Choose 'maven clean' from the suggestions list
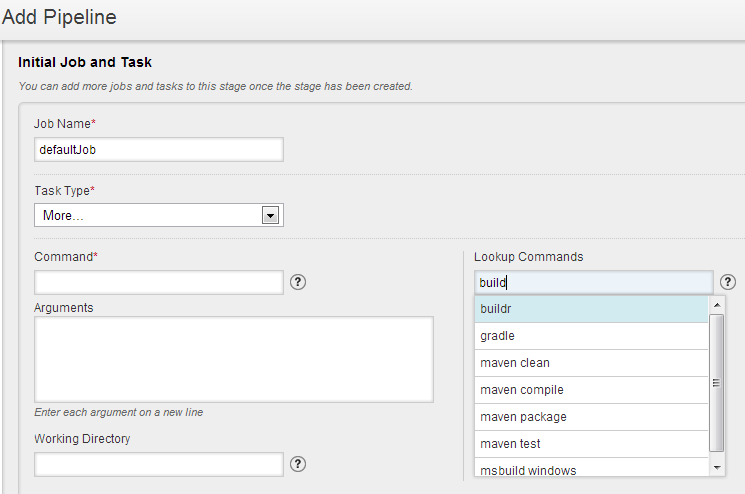This screenshot has width=745, height=494. 591,363
